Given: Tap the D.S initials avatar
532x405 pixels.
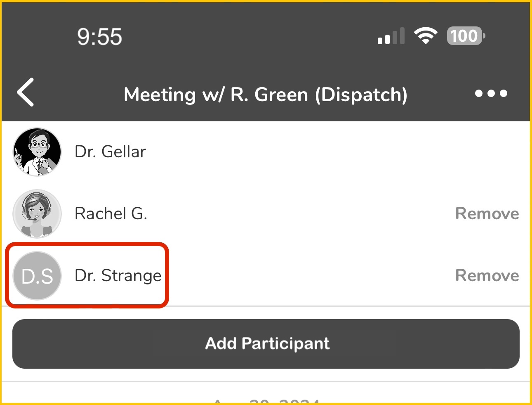Looking at the screenshot, I should point(37,276).
